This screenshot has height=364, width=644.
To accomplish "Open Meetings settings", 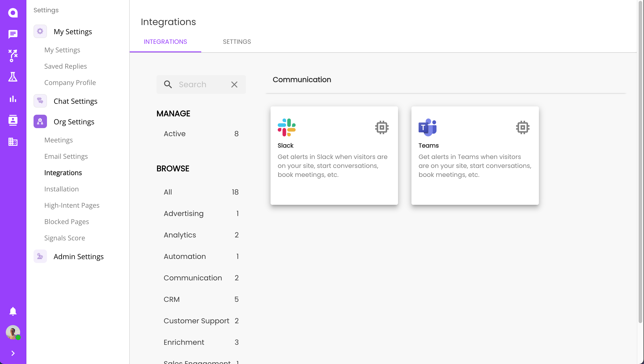I will [x=59, y=140].
